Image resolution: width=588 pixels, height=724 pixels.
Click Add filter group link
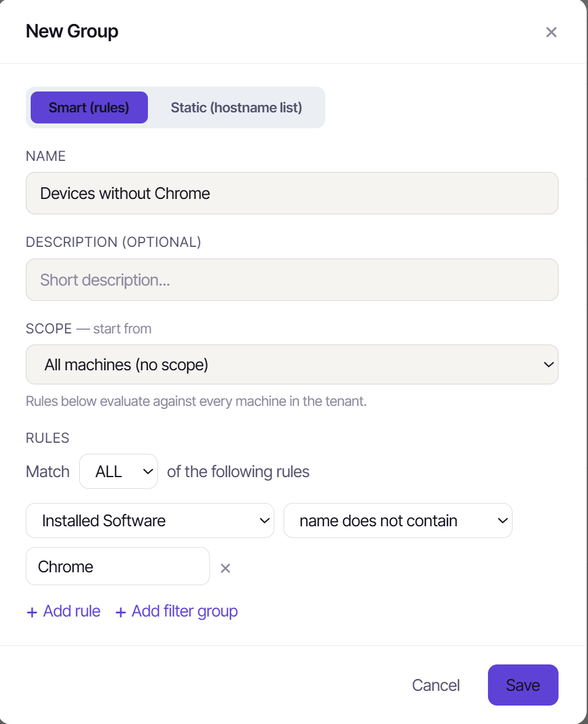click(176, 612)
